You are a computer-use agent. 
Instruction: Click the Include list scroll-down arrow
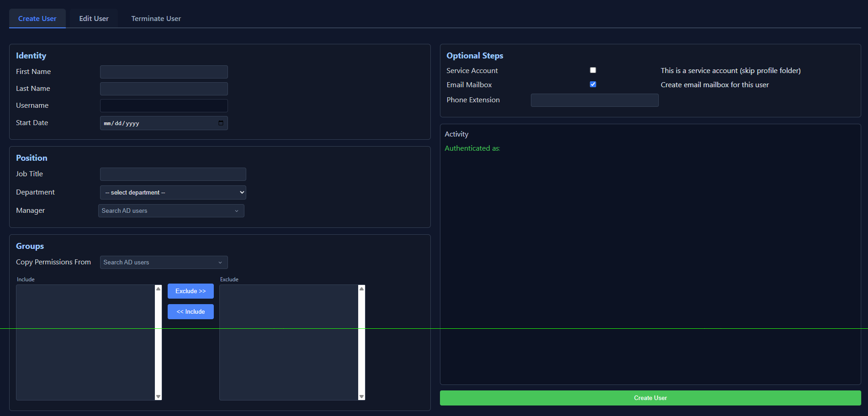tap(159, 396)
